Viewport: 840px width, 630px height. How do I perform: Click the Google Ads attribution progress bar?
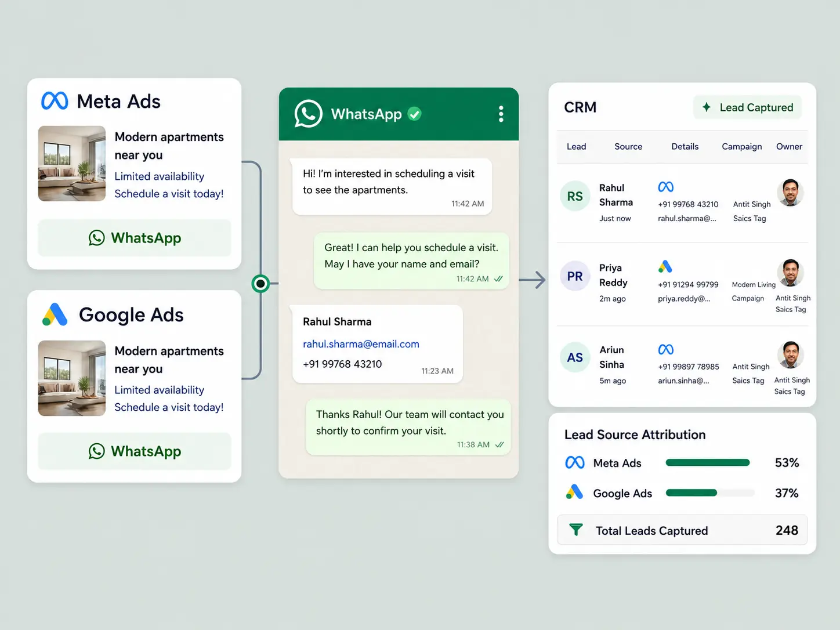coord(710,493)
